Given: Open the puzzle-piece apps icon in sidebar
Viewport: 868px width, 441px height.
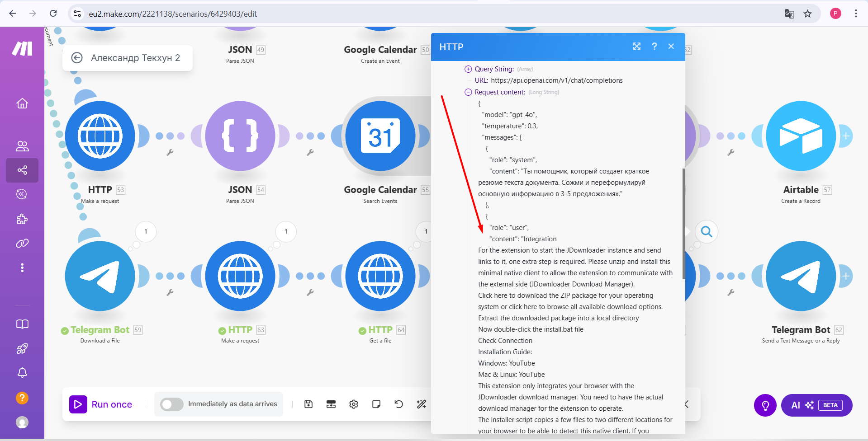Looking at the screenshot, I should 22,219.
